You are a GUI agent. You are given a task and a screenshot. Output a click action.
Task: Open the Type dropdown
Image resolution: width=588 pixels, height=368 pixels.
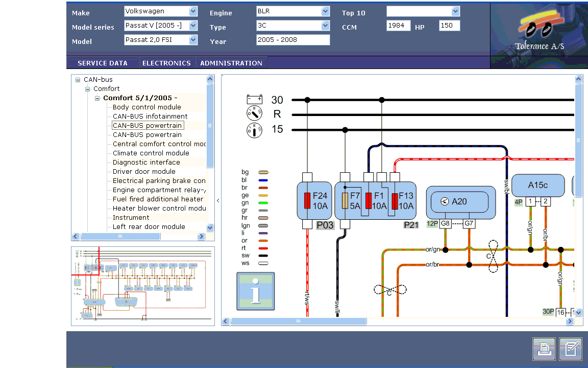[x=326, y=26]
